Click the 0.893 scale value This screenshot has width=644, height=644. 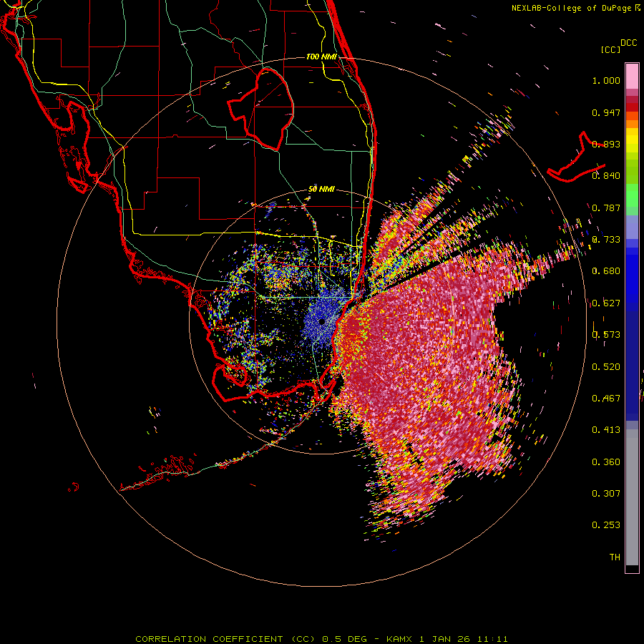click(x=606, y=144)
